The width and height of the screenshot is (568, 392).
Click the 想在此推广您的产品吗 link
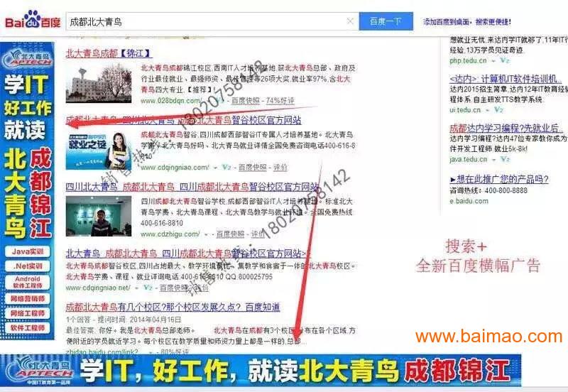point(498,179)
